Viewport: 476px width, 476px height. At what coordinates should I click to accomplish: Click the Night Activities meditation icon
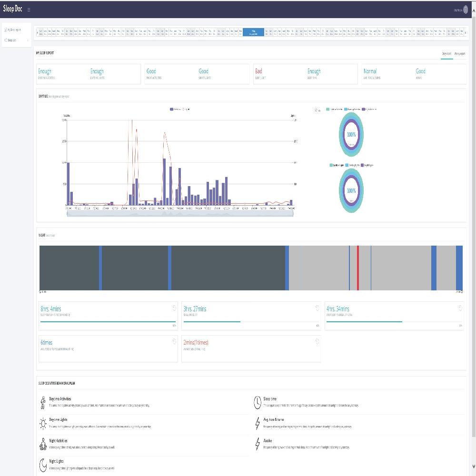(42, 444)
